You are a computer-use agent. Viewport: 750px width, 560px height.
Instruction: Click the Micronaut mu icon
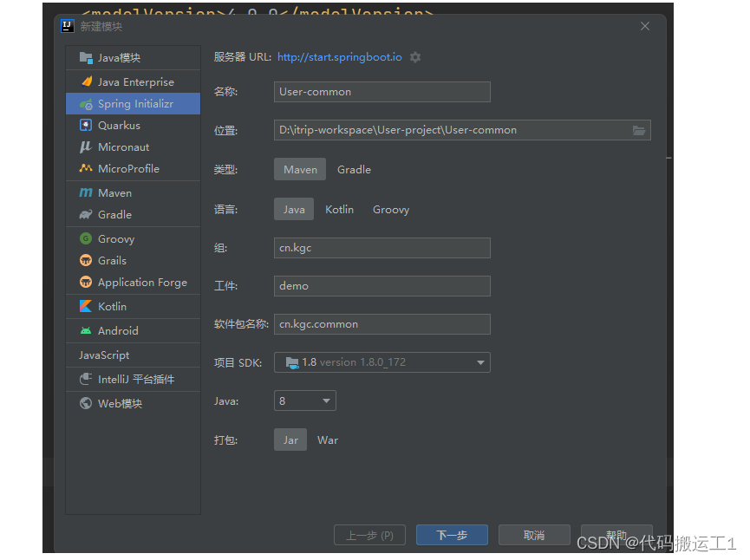click(86, 147)
